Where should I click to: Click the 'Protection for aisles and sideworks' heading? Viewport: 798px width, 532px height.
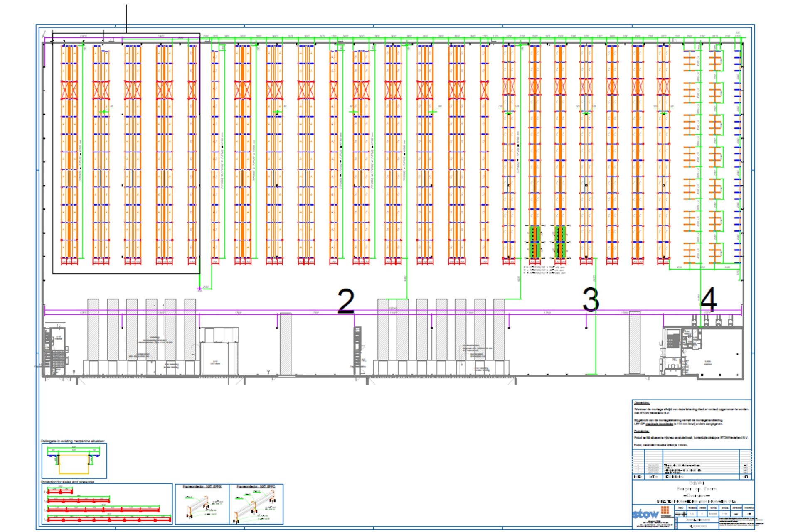coord(68,482)
